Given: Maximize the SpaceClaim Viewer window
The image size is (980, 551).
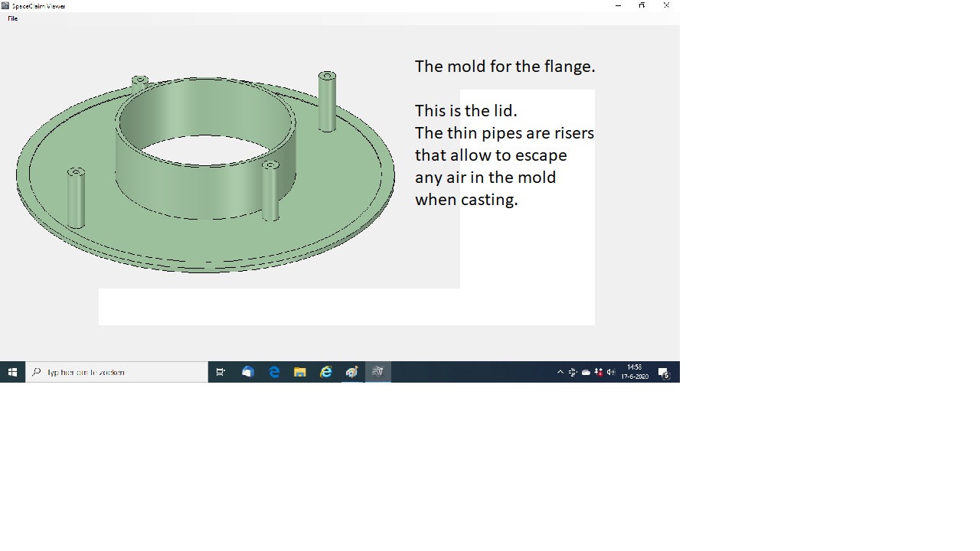Looking at the screenshot, I should pos(642,5).
